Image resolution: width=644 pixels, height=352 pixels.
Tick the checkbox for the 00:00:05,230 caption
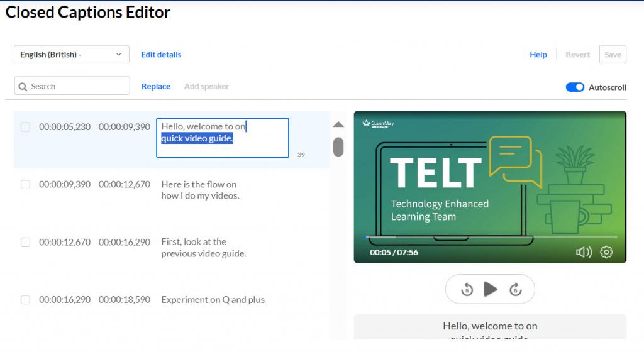tap(26, 127)
